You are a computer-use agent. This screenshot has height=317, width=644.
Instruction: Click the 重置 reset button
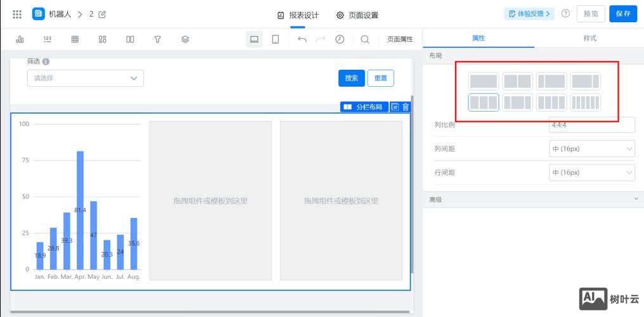tap(381, 78)
